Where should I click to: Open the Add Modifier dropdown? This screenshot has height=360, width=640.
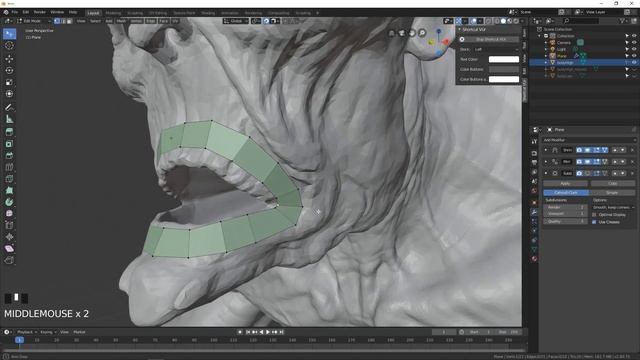pyautogui.click(x=589, y=140)
